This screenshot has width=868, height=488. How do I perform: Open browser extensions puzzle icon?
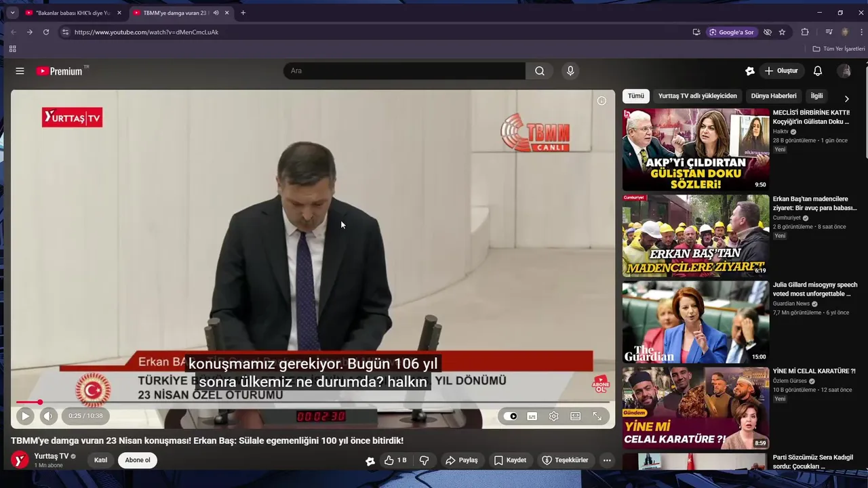click(x=805, y=32)
